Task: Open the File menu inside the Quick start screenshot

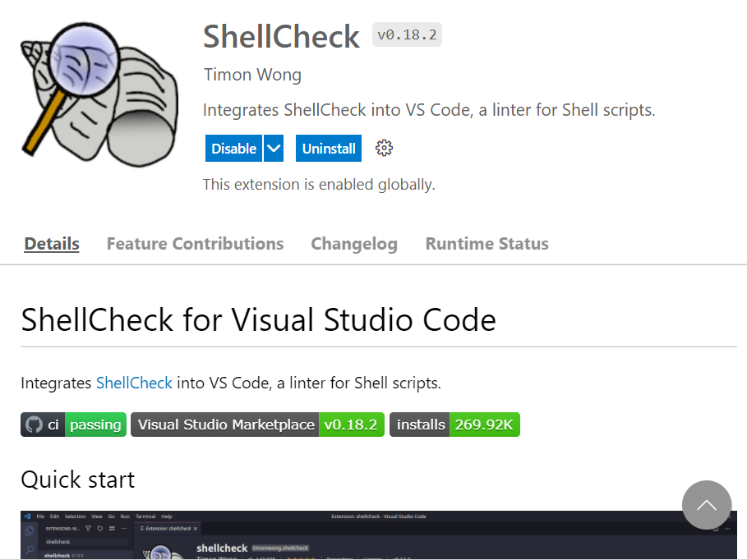Action: 40,516
